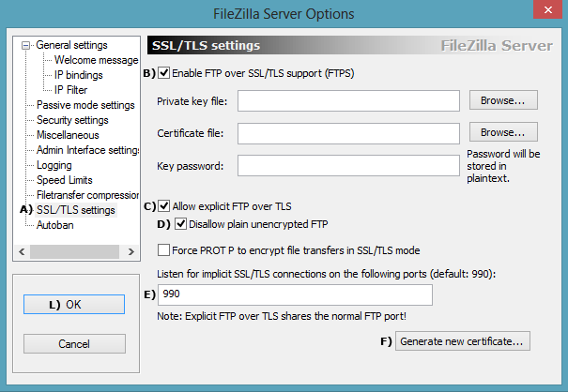
Task: Select Miscellaneous in the tree
Action: click(x=68, y=135)
